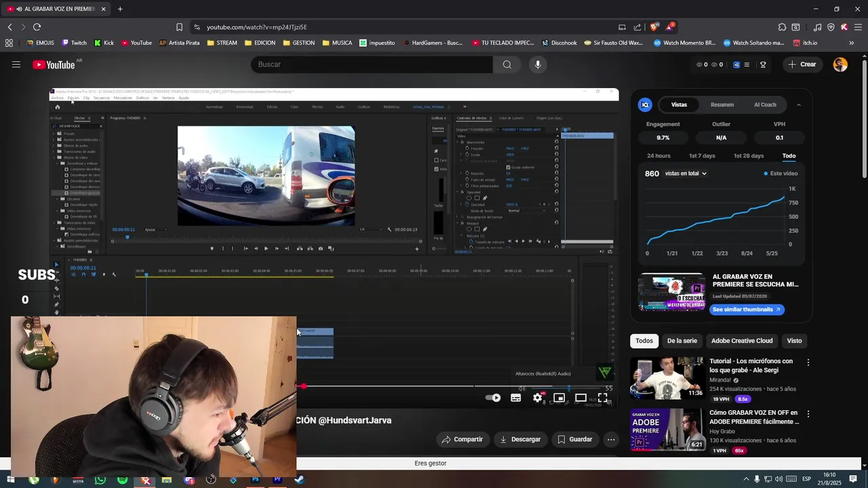Open the STREAM bookmarks folder
868x488 pixels.
(222, 43)
